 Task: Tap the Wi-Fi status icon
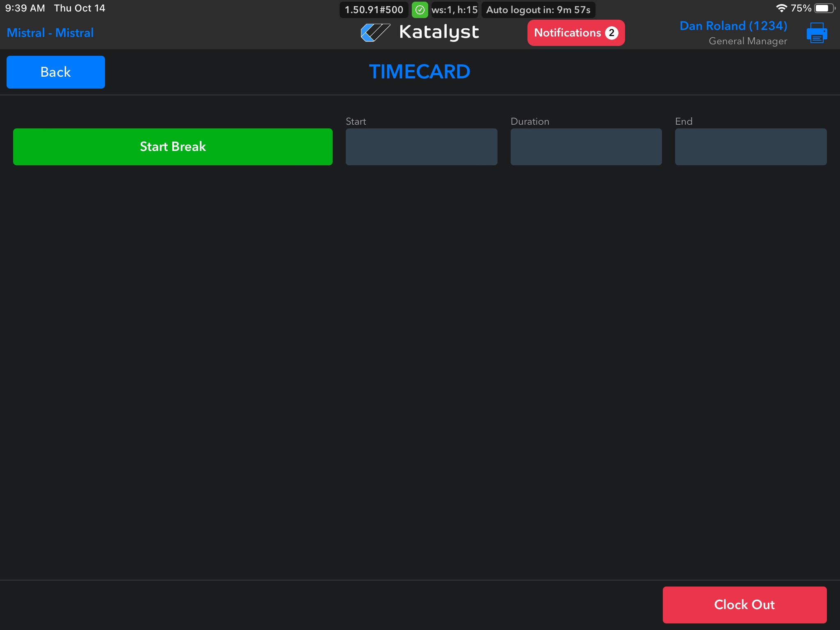coord(781,8)
